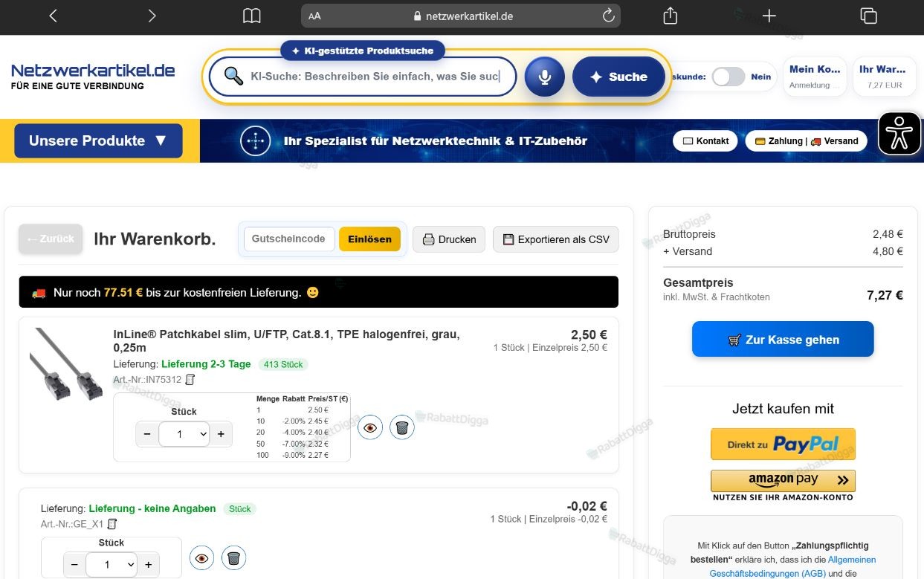Image resolution: width=924 pixels, height=579 pixels.
Task: Open Zahlung and Versand info
Action: click(x=806, y=140)
